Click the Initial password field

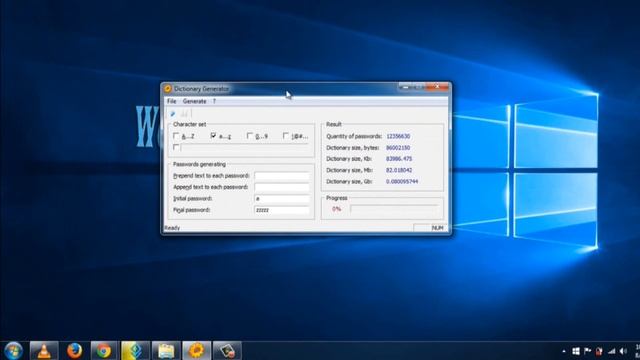pyautogui.click(x=282, y=199)
